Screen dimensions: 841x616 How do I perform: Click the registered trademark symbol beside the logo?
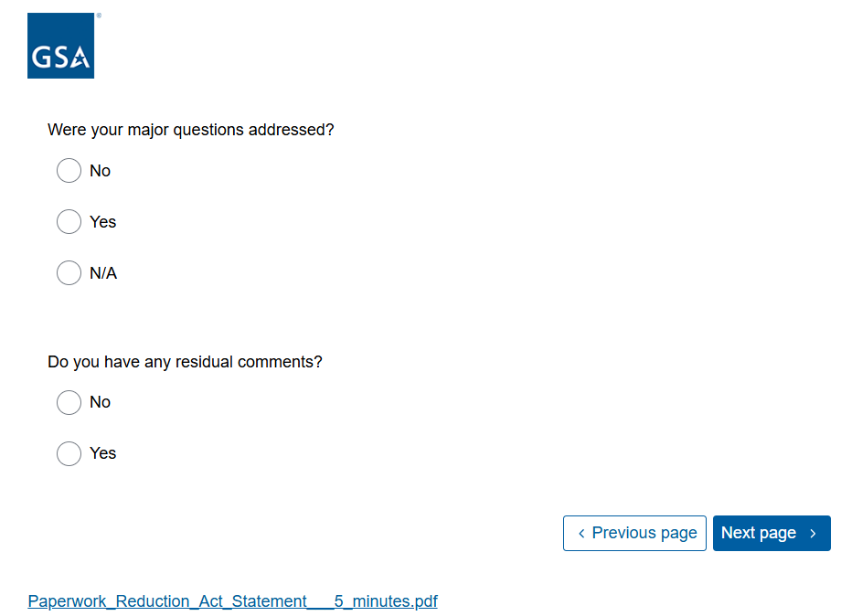(x=99, y=16)
